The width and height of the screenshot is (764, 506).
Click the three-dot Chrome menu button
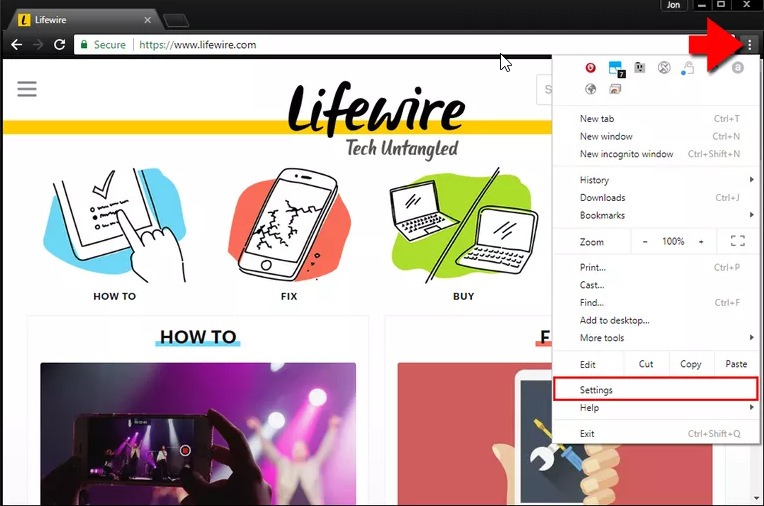[750, 45]
